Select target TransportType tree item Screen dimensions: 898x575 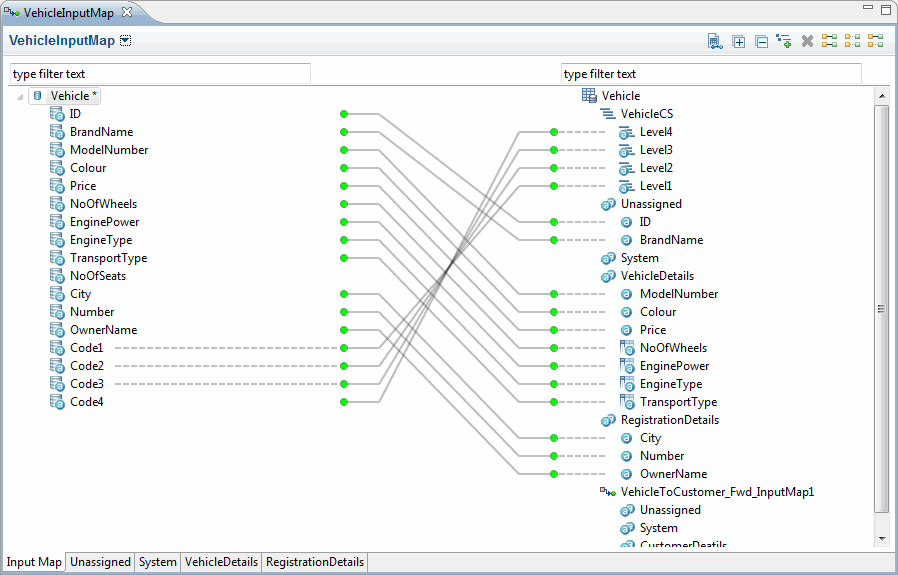pyautogui.click(x=678, y=402)
